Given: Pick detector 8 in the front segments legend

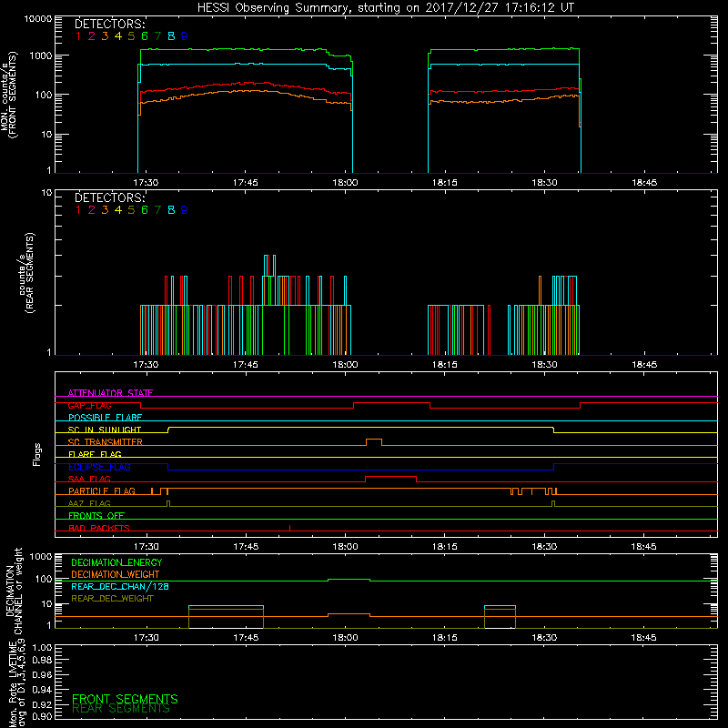Looking at the screenshot, I should 171,36.
